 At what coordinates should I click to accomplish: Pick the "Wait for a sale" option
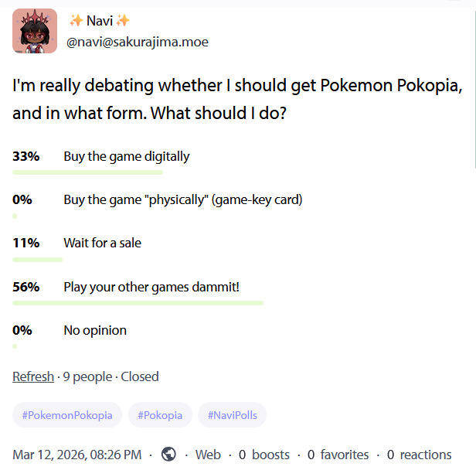(103, 243)
